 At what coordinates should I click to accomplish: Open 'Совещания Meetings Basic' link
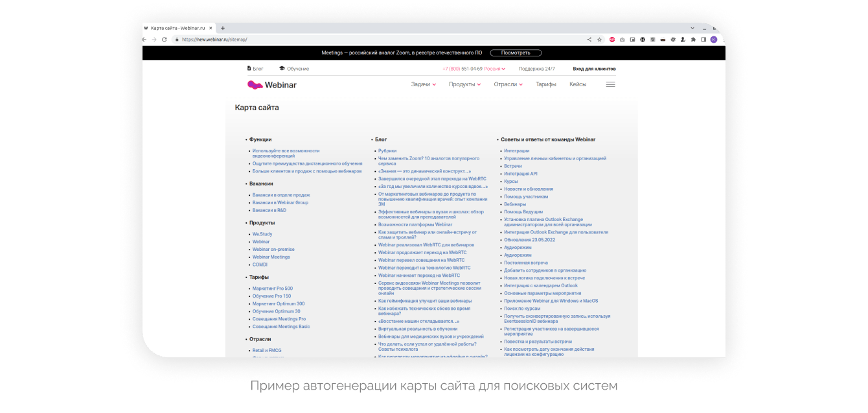[281, 327]
